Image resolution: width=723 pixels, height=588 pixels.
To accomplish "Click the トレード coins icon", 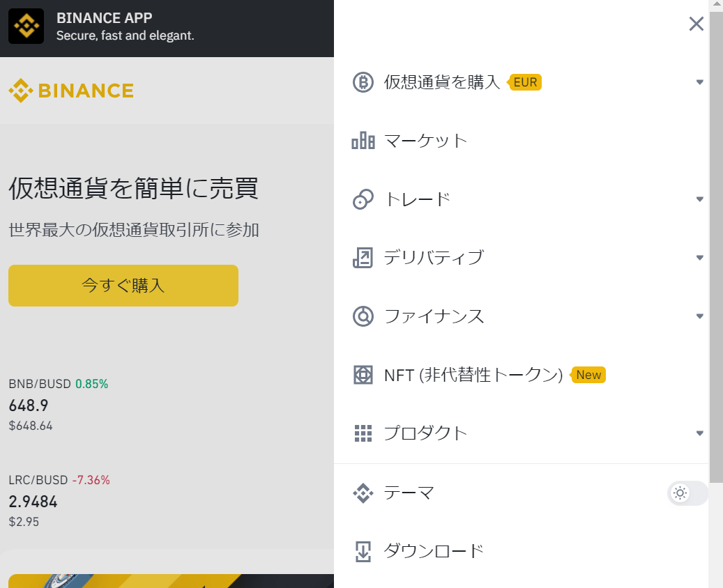I will coord(363,199).
